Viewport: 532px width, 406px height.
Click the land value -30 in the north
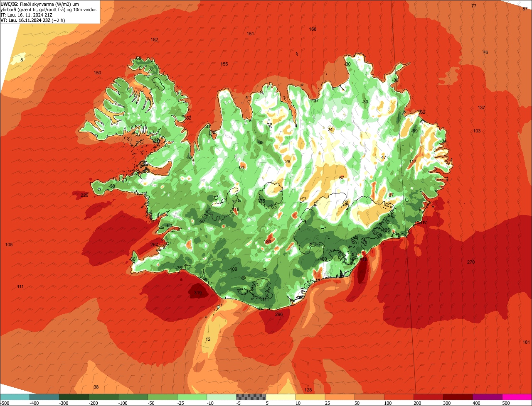365,102
